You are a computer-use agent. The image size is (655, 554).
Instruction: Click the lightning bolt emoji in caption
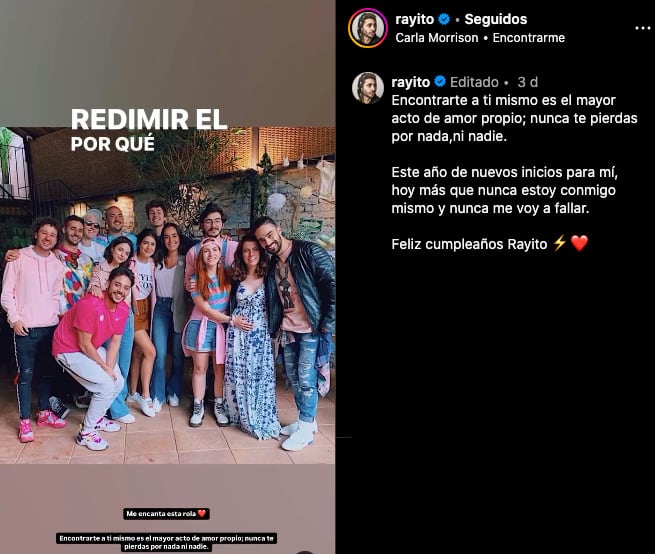(559, 243)
